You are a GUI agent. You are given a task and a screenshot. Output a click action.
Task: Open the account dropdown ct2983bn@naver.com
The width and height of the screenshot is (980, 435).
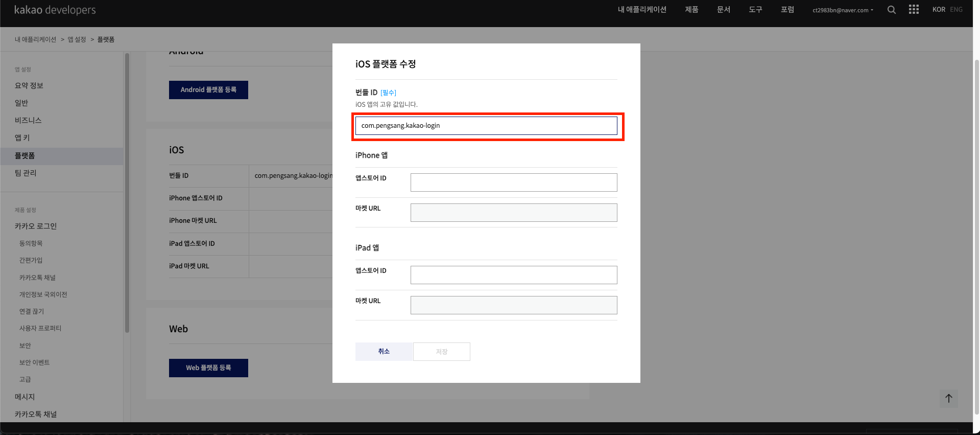pyautogui.click(x=843, y=10)
